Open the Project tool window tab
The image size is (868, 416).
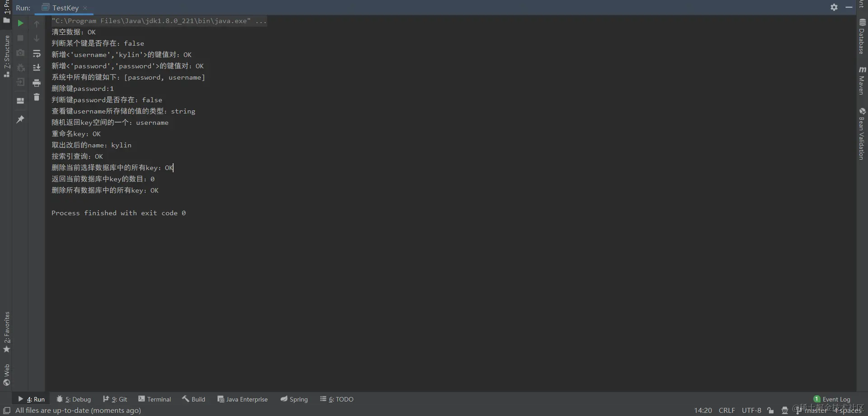[x=6, y=11]
